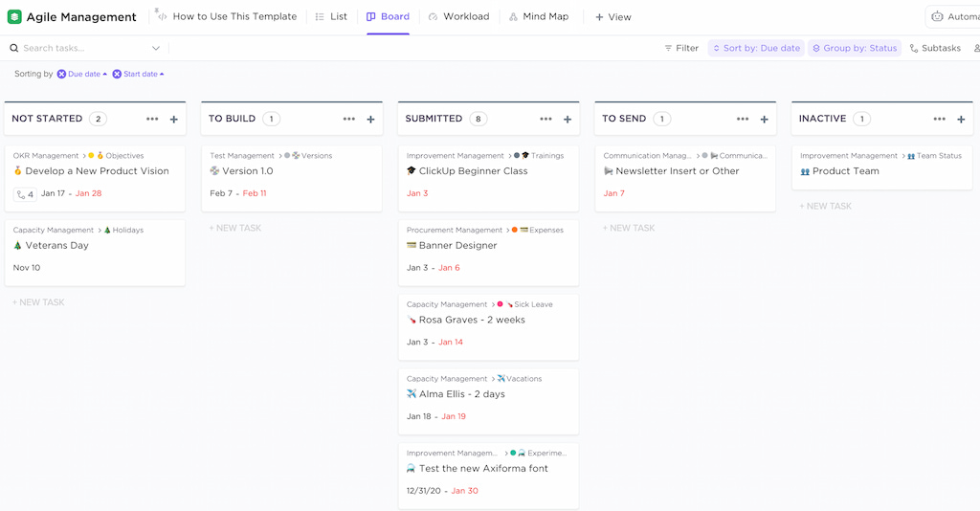
Task: Click + NEW TASK under Inactive
Action: (826, 206)
